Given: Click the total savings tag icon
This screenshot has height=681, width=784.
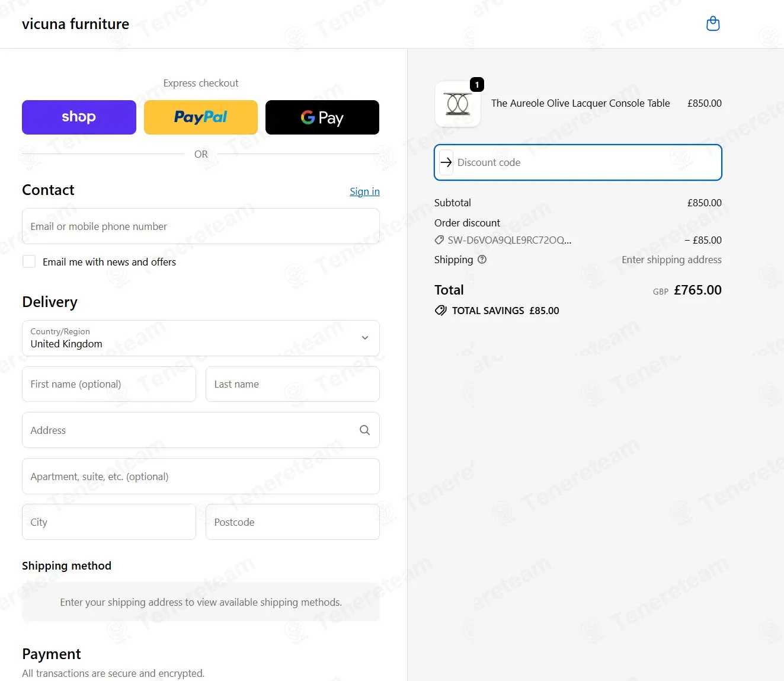Looking at the screenshot, I should tap(441, 311).
